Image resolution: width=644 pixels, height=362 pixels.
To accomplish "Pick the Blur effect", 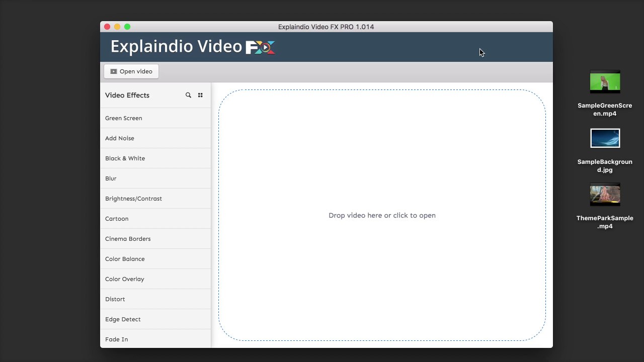I will [155, 178].
